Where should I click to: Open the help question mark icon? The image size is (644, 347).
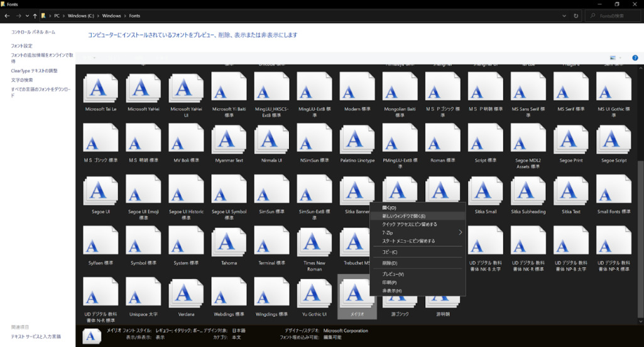pos(635,58)
